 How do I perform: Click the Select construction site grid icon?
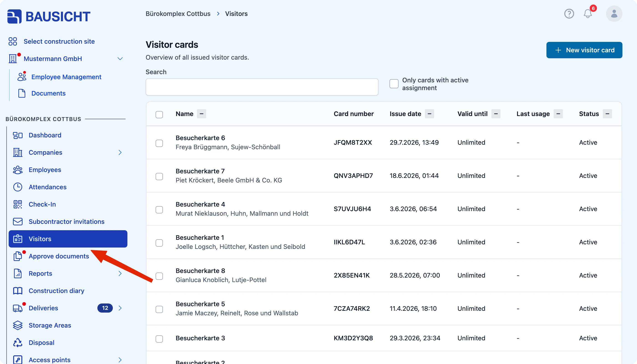coord(13,41)
